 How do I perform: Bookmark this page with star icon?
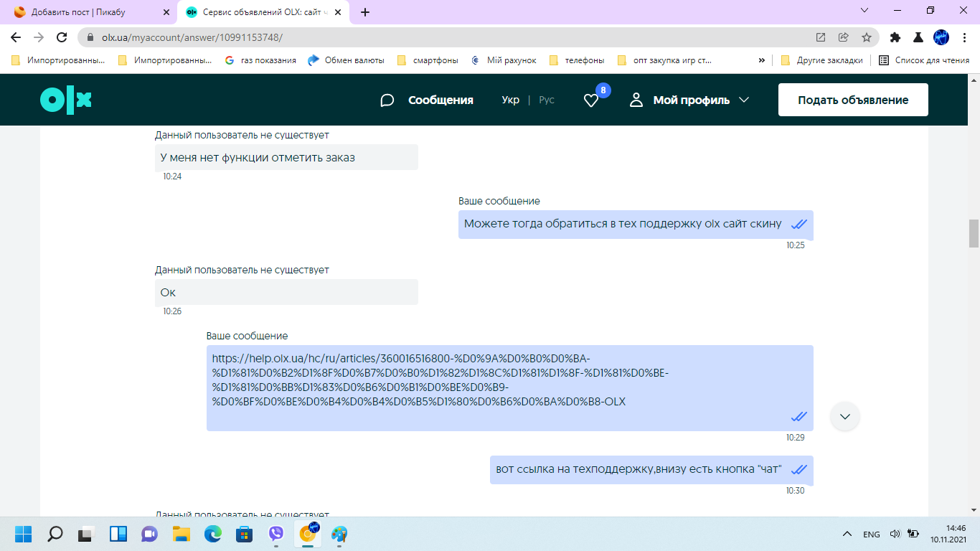[867, 37]
